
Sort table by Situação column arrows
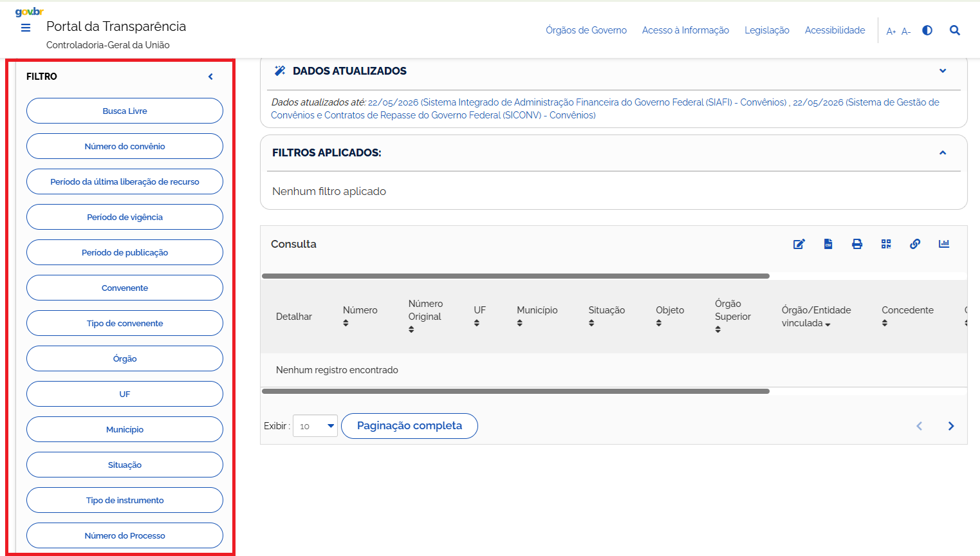click(591, 323)
